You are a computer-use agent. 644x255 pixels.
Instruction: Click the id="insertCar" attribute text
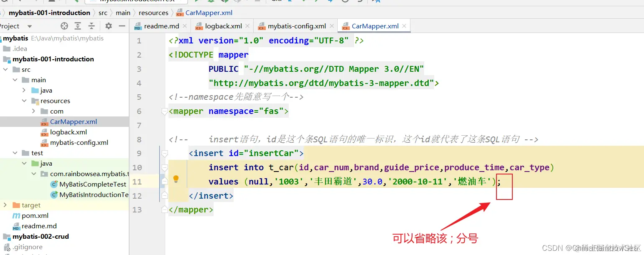point(263,153)
